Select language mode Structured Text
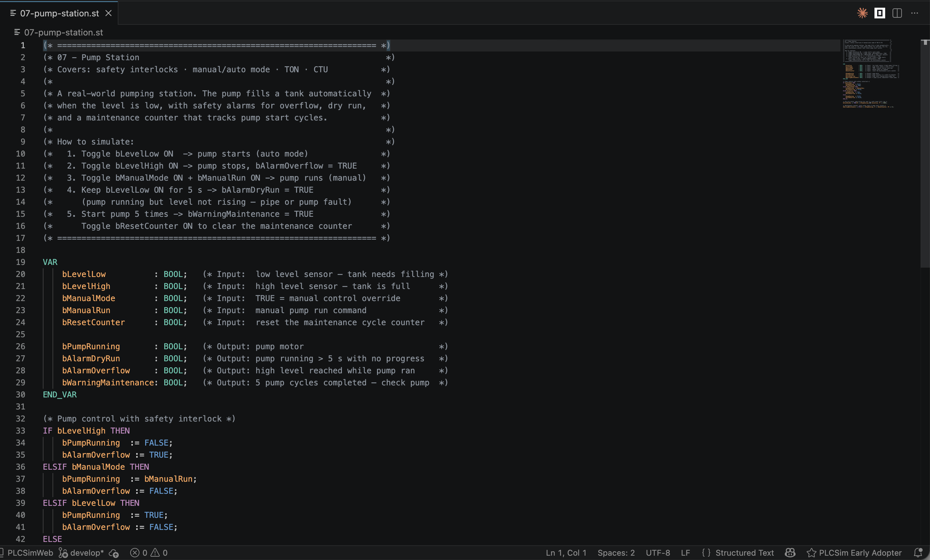 point(744,553)
